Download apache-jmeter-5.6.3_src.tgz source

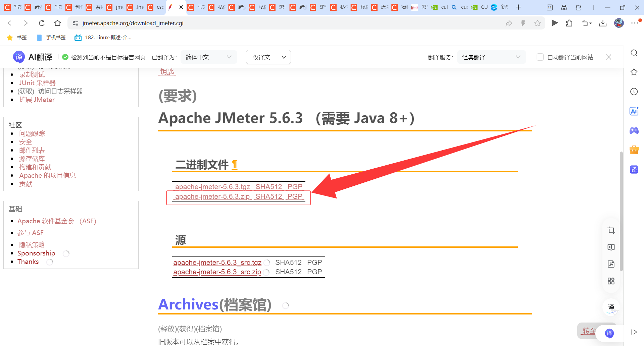click(x=217, y=263)
